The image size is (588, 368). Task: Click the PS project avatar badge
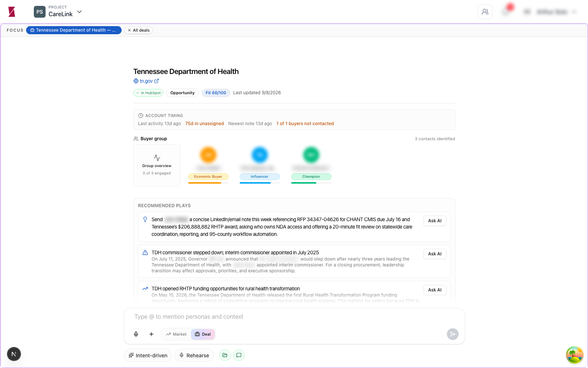pos(40,12)
